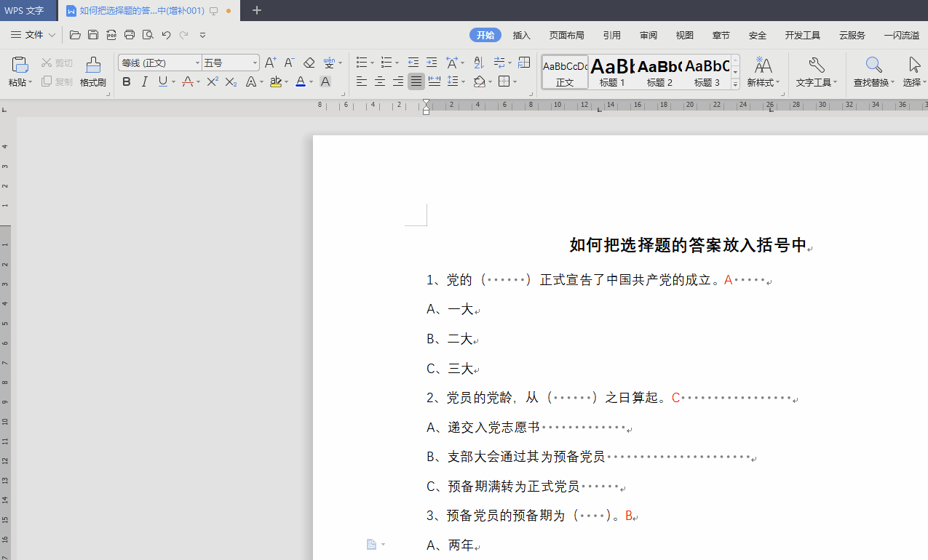
Task: Click the show/hide formatting marks icon
Action: pyautogui.click(x=499, y=63)
